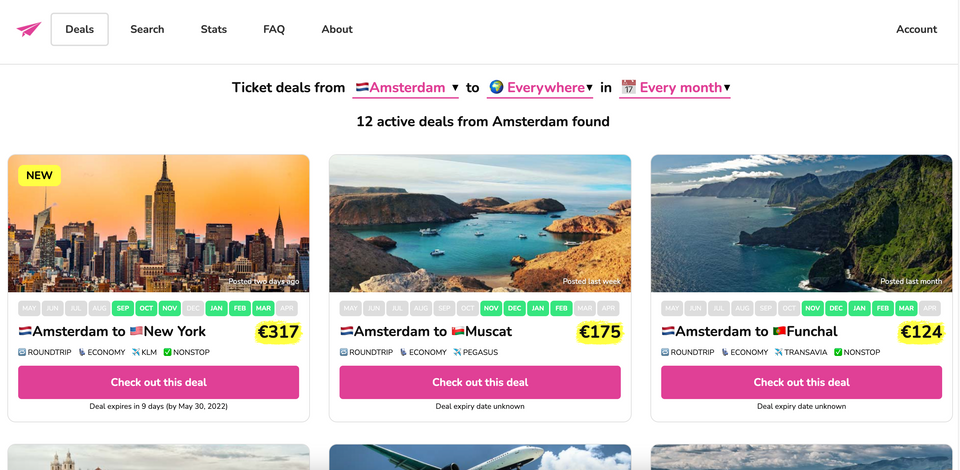
Task: Open the Account link
Action: (x=917, y=29)
